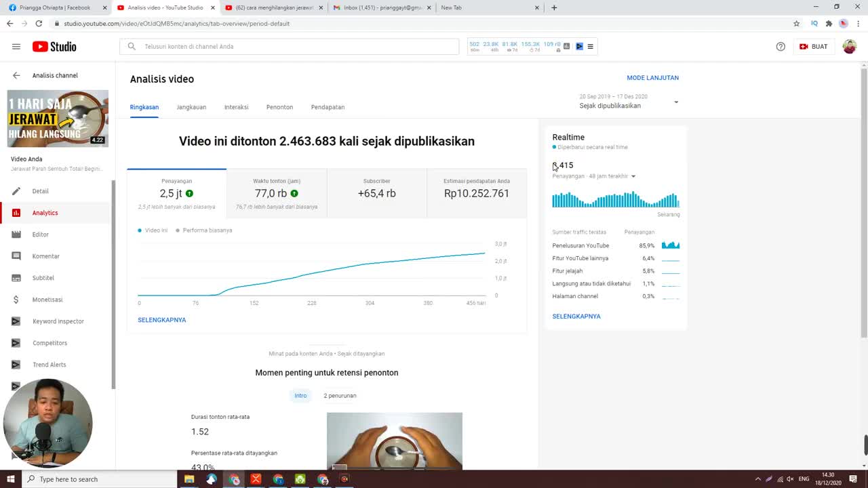
Task: Open a new browser tab
Action: click(x=554, y=7)
